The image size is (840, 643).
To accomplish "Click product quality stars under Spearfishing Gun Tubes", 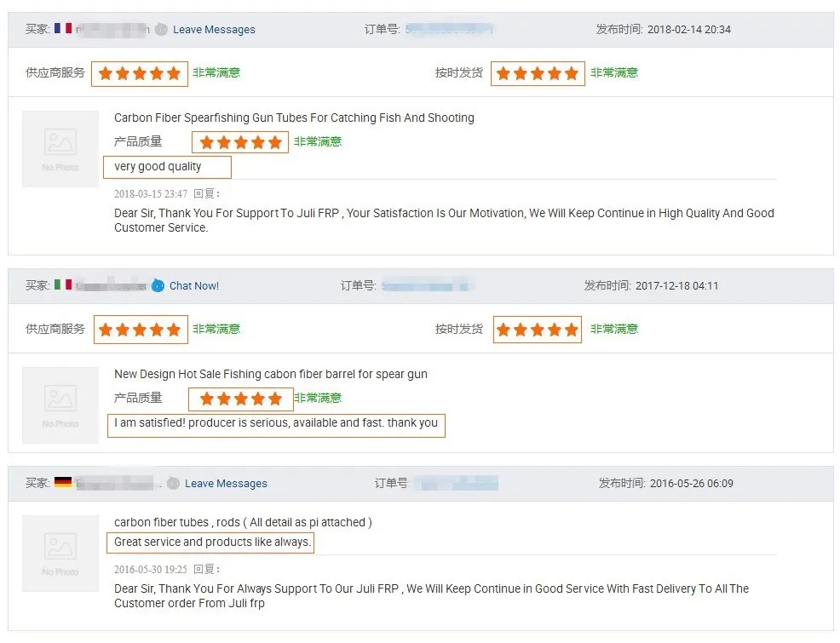I will (240, 142).
